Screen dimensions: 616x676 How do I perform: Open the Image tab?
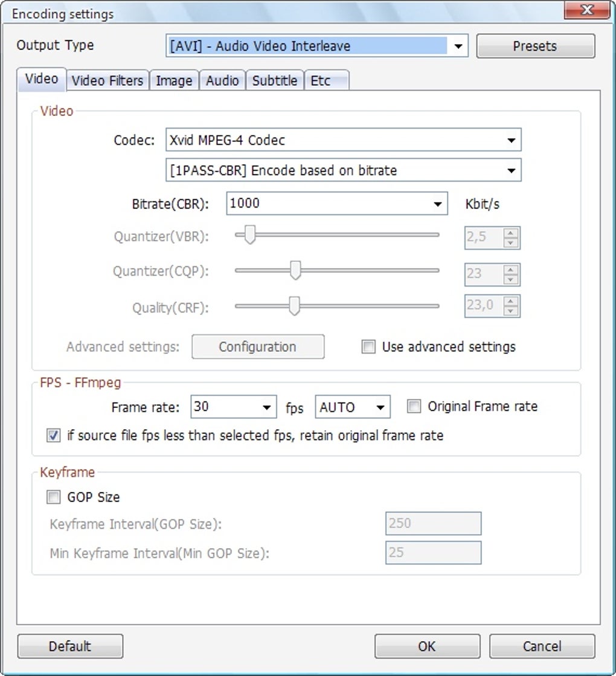click(x=174, y=81)
